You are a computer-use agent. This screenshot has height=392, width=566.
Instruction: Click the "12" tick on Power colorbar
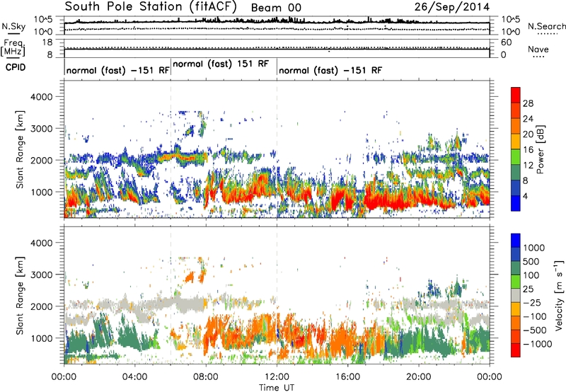pos(528,166)
